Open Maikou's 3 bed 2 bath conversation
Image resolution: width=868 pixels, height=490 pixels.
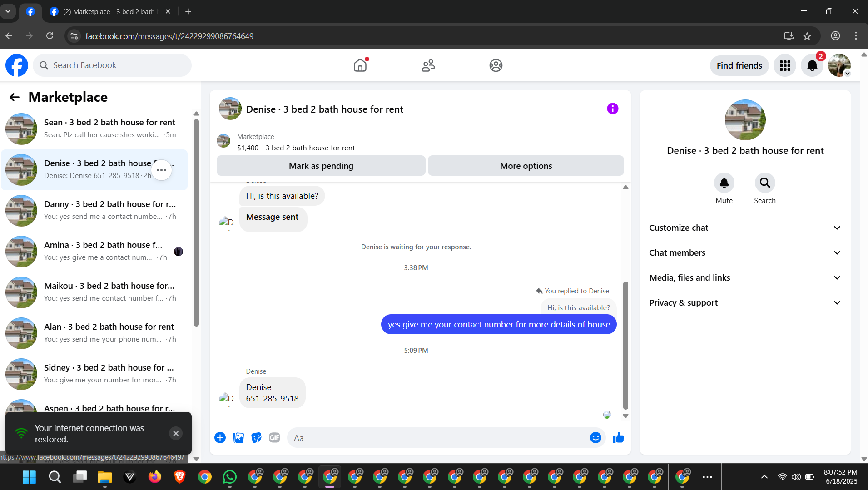pos(94,292)
